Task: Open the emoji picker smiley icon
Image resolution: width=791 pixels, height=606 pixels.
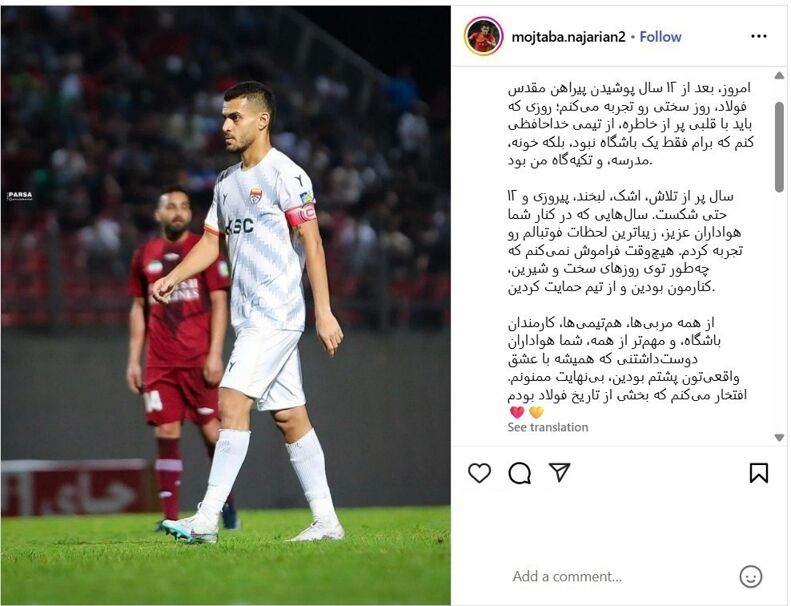Action: point(751,576)
